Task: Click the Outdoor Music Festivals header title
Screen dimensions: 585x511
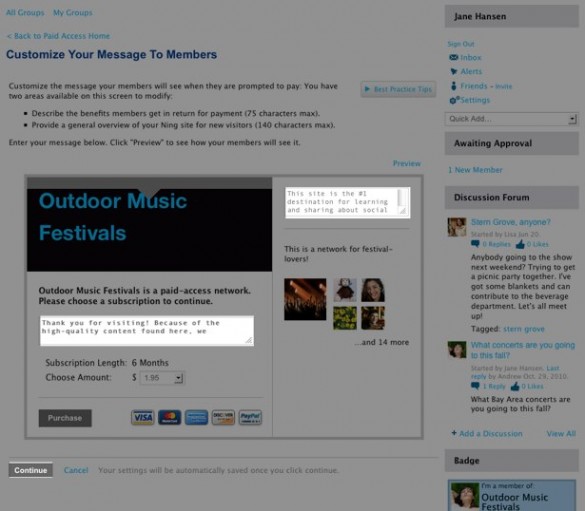Action: click(113, 217)
